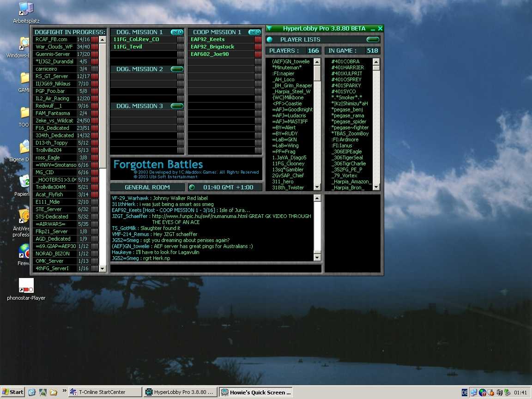Click the green tray icon next to the clock

click(507, 393)
